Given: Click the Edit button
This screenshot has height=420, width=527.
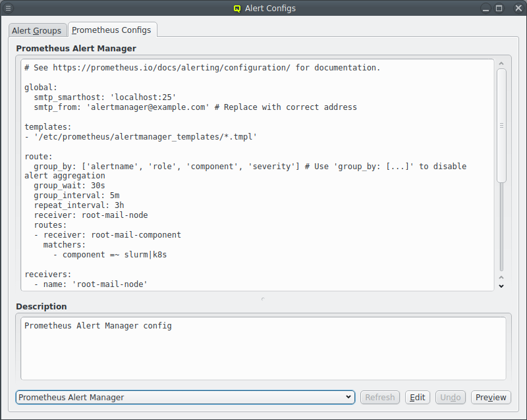Looking at the screenshot, I should (418, 397).
